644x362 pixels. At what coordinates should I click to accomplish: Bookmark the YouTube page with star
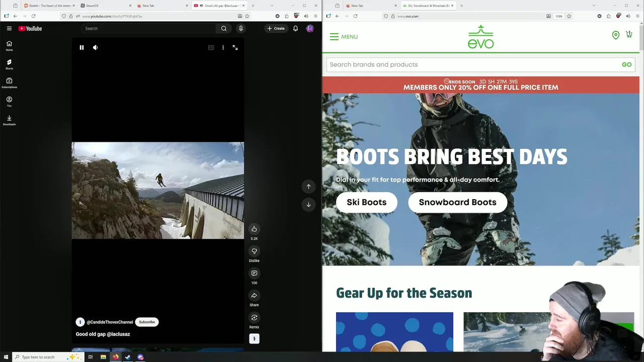pos(247,16)
